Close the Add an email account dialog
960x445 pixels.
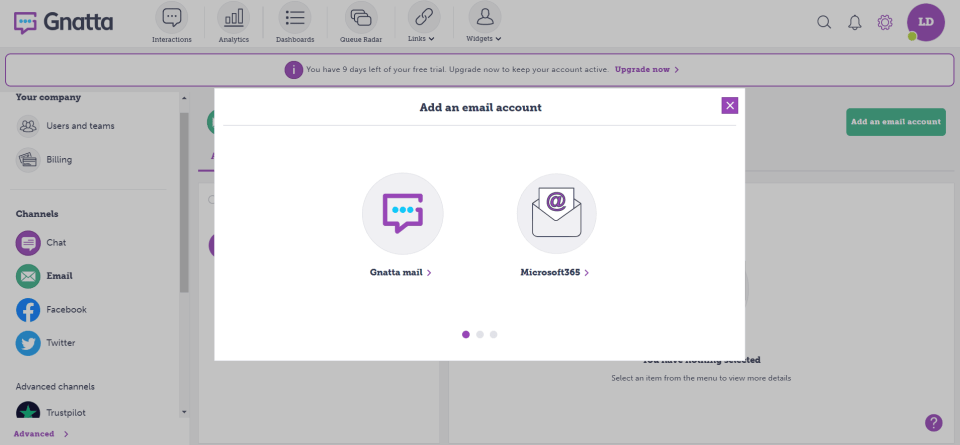(729, 105)
